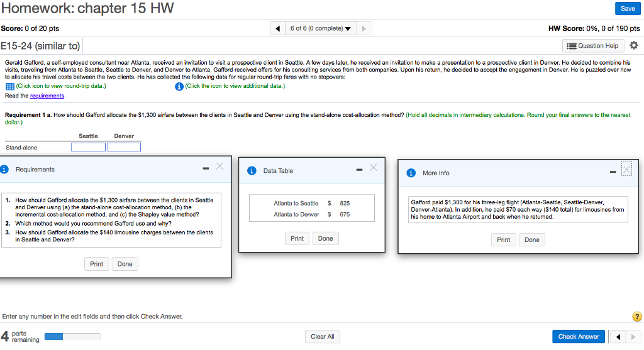Click the 'E15-24 (similar to)' heading

(40, 45)
